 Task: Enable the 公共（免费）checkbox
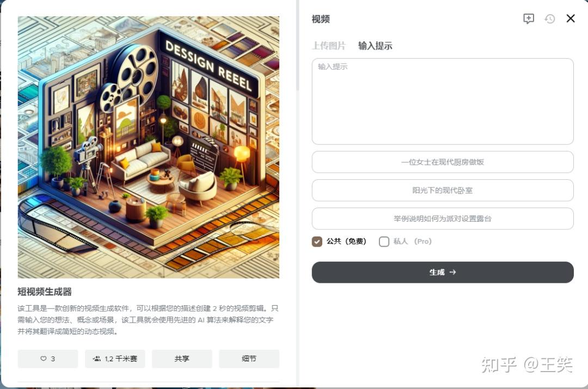coord(317,241)
